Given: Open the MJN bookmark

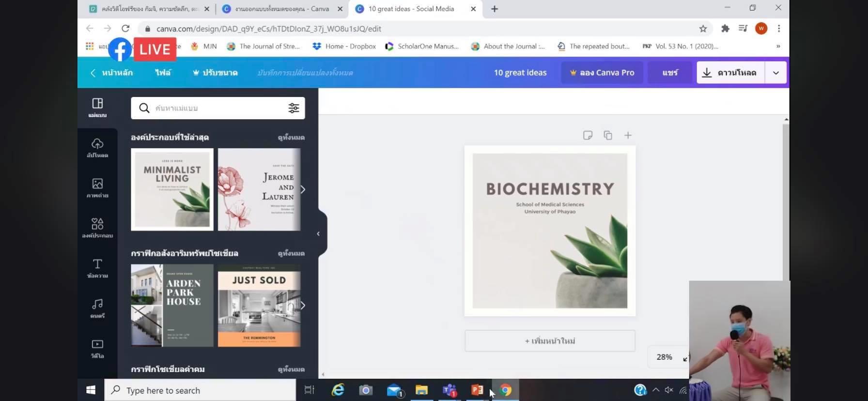Looking at the screenshot, I should point(203,46).
